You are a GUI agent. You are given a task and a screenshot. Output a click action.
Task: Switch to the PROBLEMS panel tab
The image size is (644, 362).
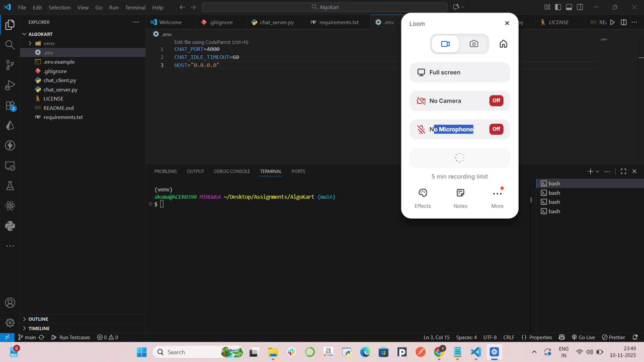pos(166,171)
